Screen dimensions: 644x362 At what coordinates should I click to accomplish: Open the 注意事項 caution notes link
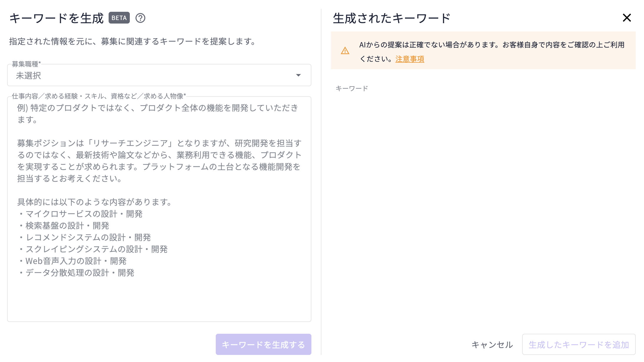pyautogui.click(x=409, y=59)
